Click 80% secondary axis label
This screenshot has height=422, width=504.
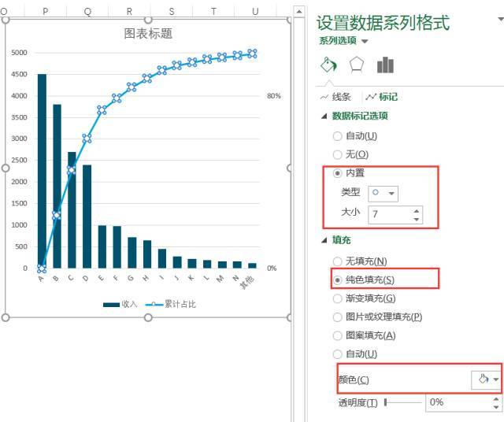[274, 96]
